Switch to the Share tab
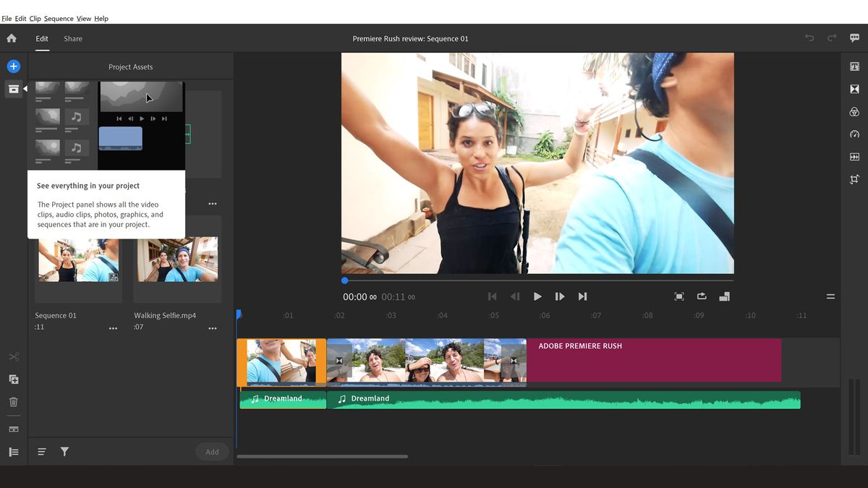This screenshot has width=868, height=488. pyautogui.click(x=72, y=38)
